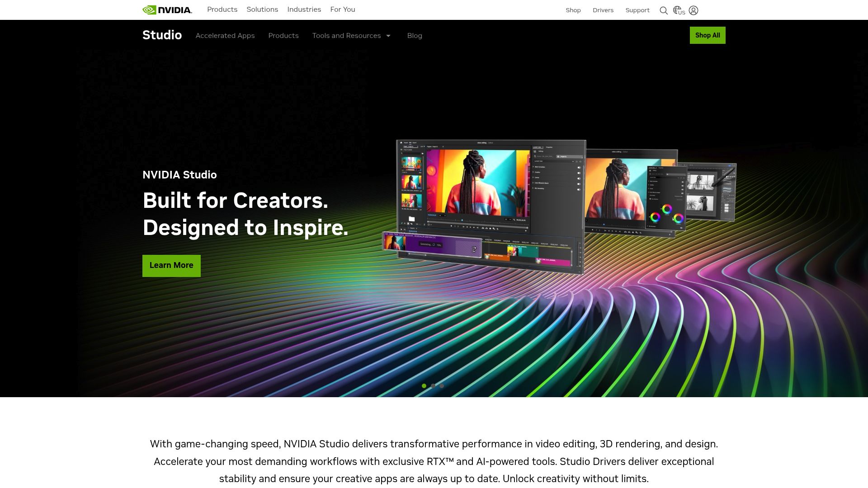Select Products in the Studio sub-navigation

click(283, 35)
